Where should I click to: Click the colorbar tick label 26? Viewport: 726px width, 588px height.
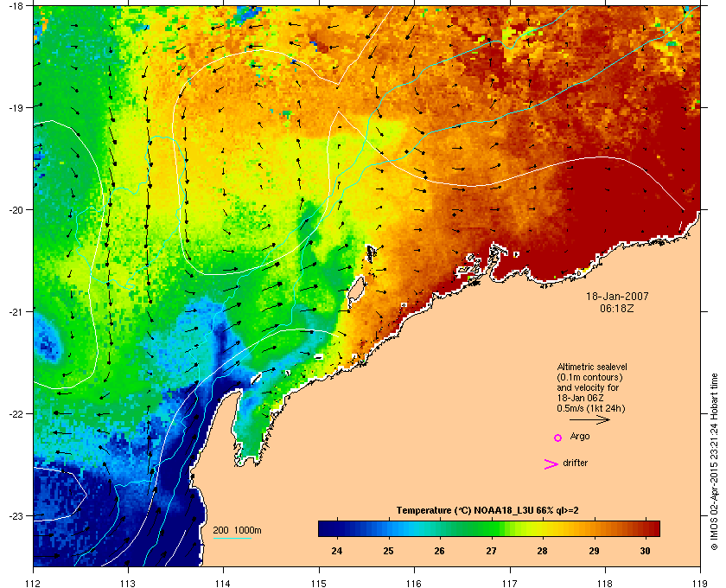(x=439, y=551)
